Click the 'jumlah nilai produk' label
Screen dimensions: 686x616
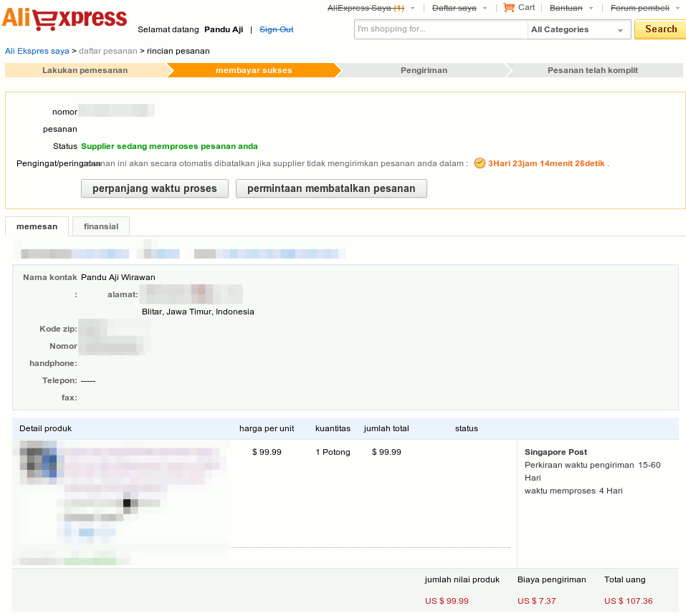[x=462, y=579]
